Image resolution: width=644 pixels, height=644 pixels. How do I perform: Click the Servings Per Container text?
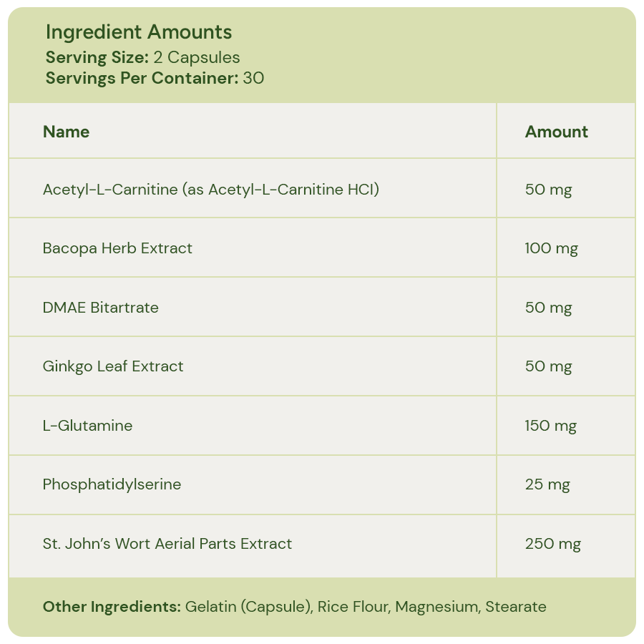pos(155,78)
